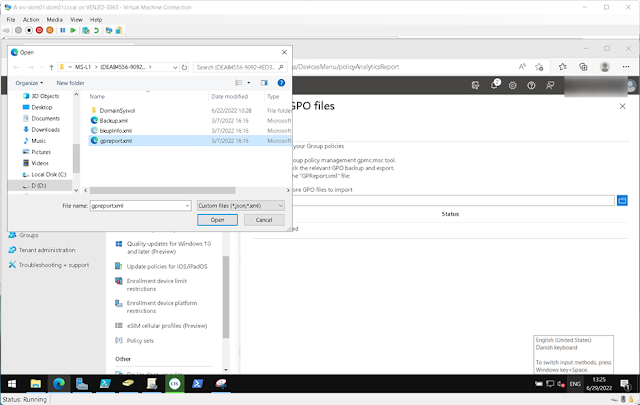
Task: Click the last VM toolbar share icon
Action: [x=119, y=30]
